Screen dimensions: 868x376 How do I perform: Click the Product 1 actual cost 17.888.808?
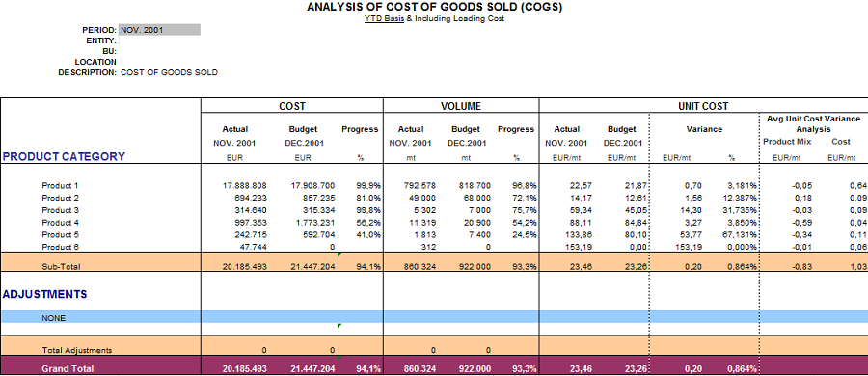244,185
